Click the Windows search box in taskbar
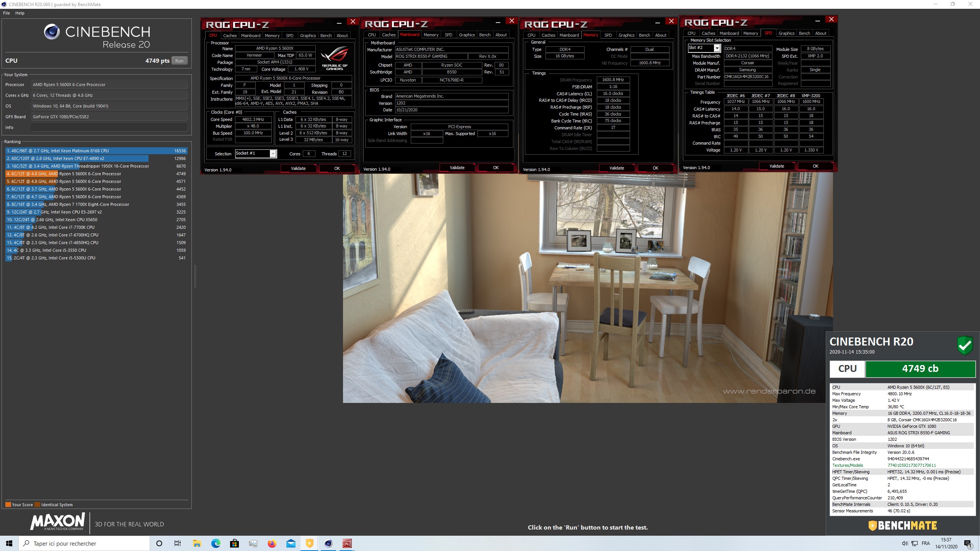This screenshot has width=980, height=551. point(84,543)
